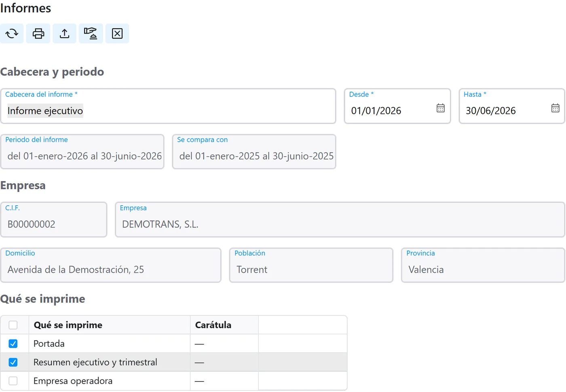Click the 'Informes' page title
Image resolution: width=566 pixels, height=392 pixels.
25,8
